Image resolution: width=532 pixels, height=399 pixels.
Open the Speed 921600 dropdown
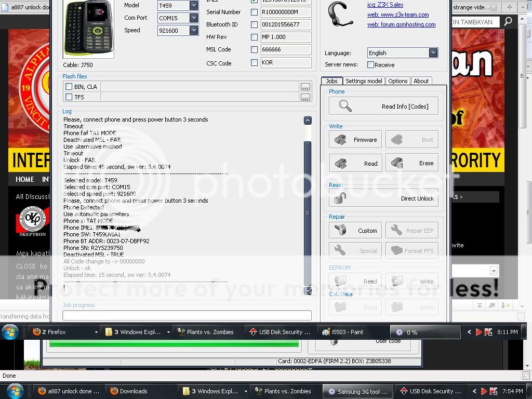click(x=194, y=30)
